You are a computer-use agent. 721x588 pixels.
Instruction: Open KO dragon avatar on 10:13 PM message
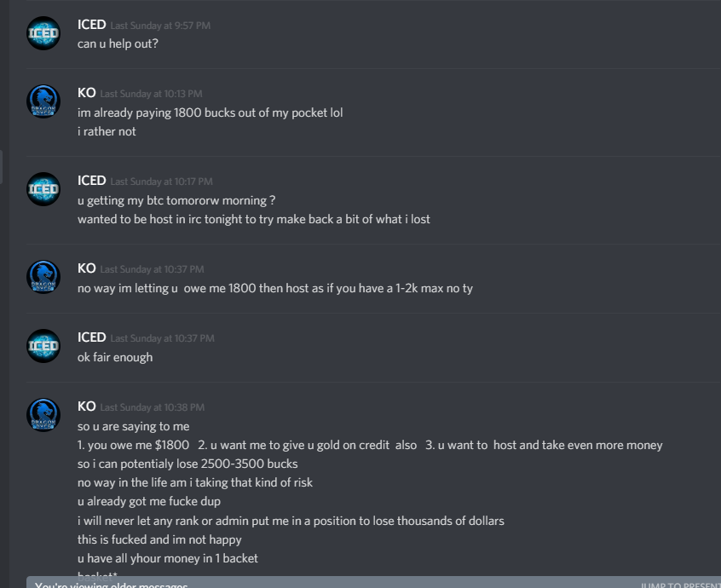(43, 101)
